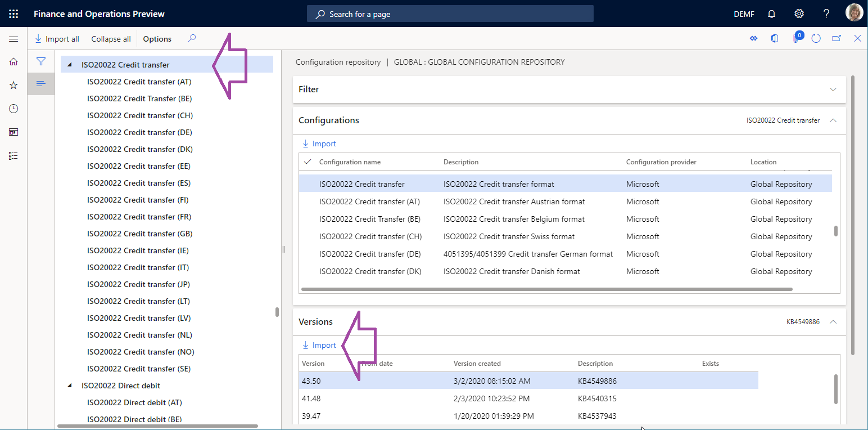Open the Settings gear in the header

click(799, 13)
